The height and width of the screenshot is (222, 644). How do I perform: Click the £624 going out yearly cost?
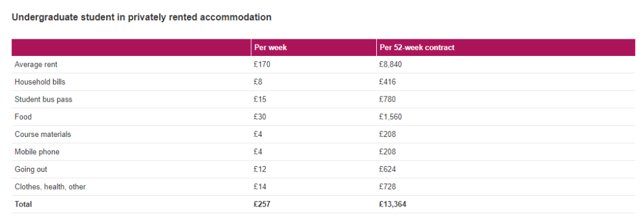coord(388,169)
